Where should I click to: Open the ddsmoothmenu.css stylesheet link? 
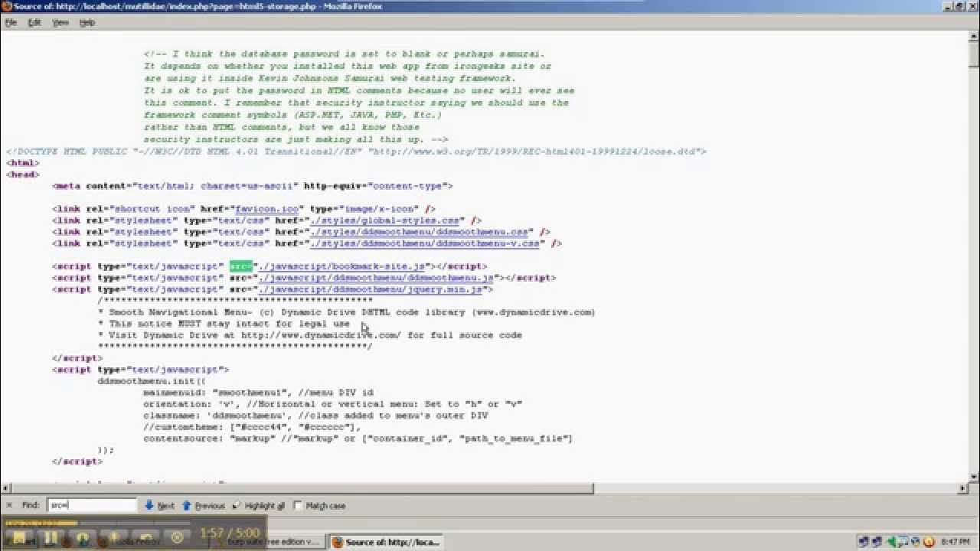420,232
